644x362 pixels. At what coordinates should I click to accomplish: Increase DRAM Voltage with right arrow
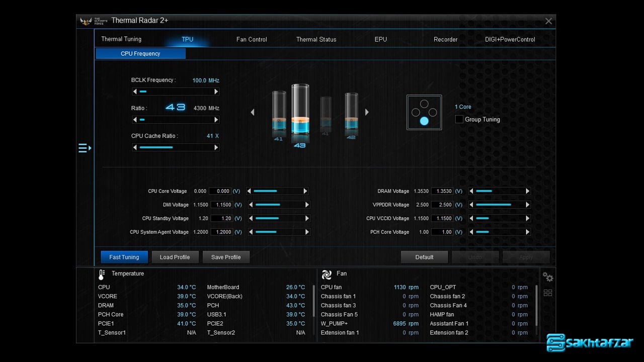point(527,191)
